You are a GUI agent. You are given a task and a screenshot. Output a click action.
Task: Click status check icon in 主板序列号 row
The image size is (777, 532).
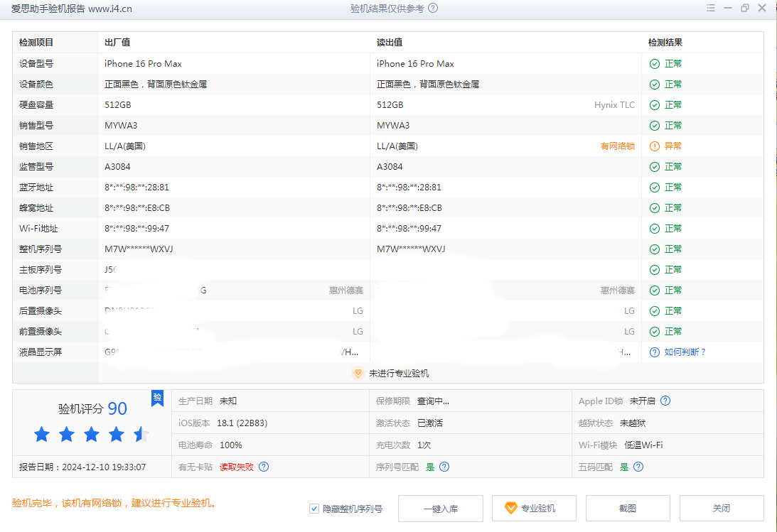click(x=655, y=270)
